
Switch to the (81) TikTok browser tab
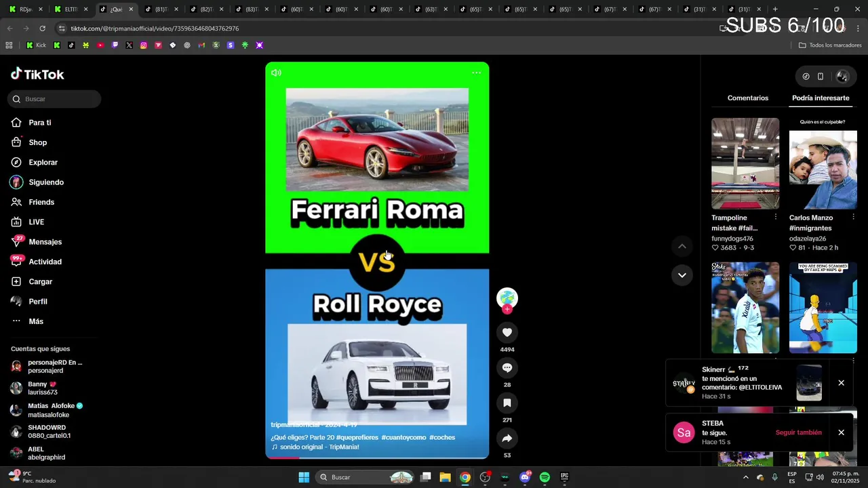click(x=161, y=9)
